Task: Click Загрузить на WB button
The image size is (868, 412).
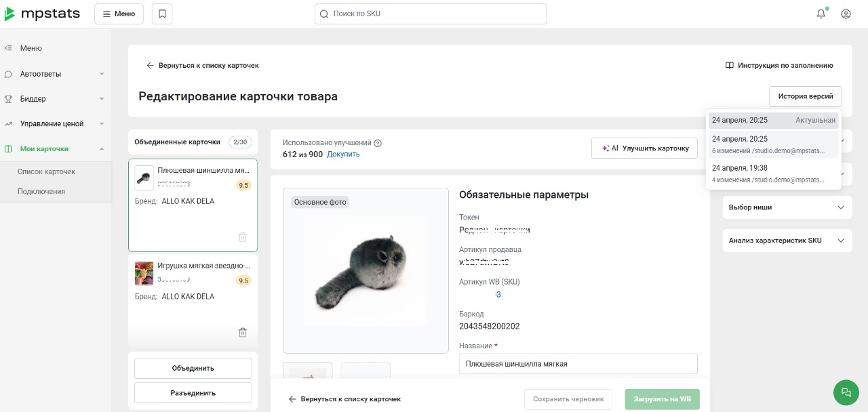Action: [662, 399]
